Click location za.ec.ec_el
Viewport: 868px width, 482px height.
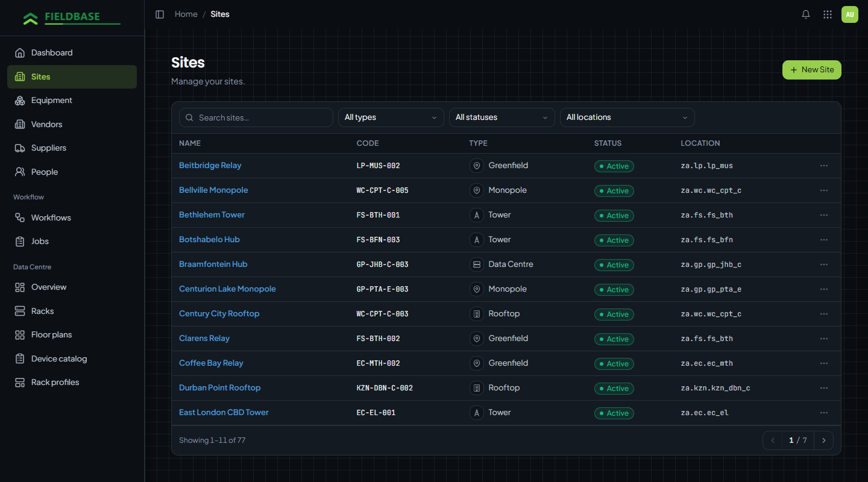click(705, 413)
